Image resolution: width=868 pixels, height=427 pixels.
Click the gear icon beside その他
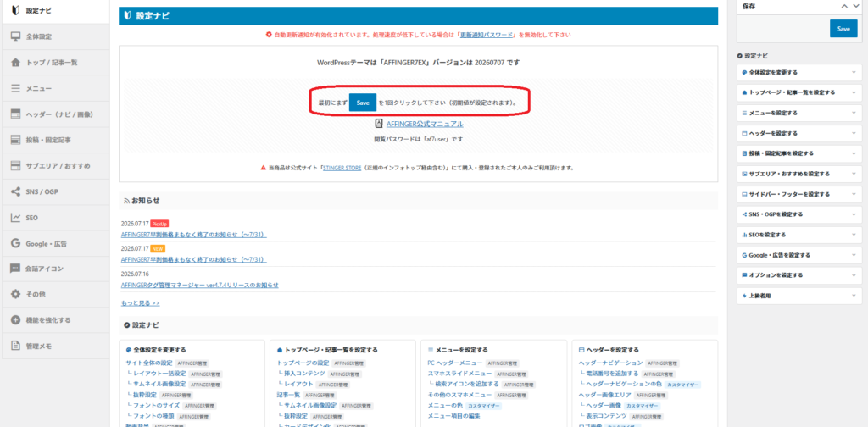coord(15,295)
